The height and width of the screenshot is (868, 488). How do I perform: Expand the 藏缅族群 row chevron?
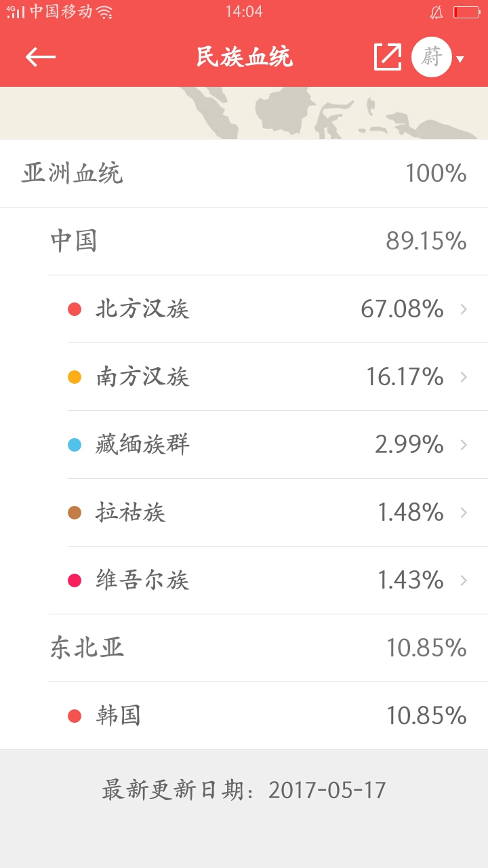pyautogui.click(x=464, y=445)
